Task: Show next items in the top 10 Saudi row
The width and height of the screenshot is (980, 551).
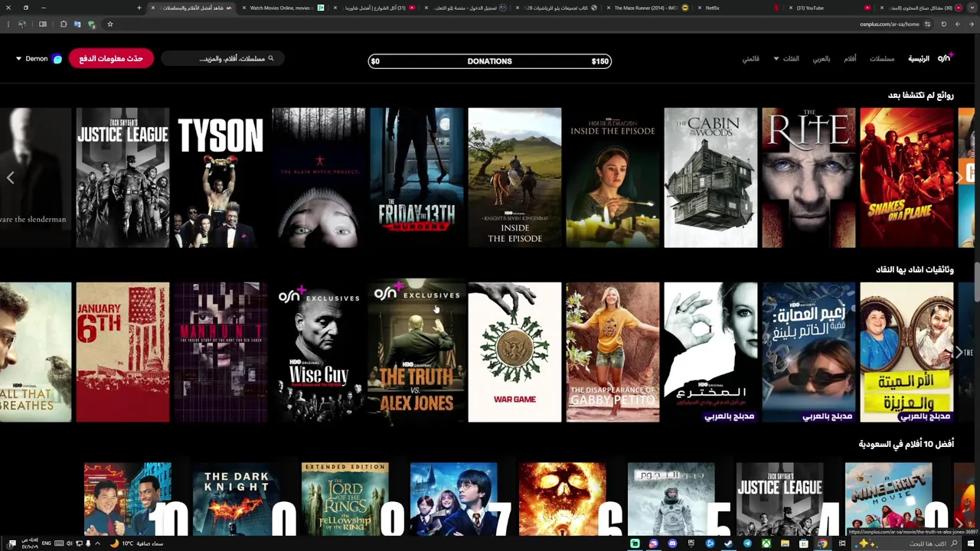Action: click(x=959, y=523)
